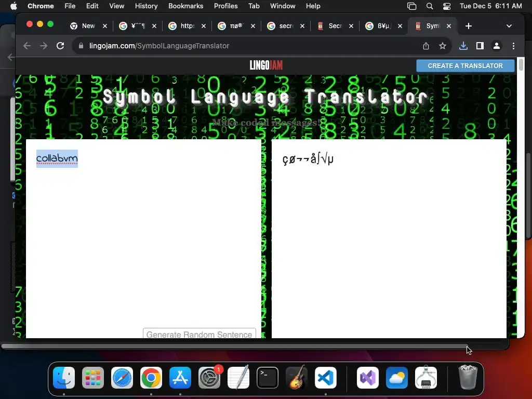Open the Chrome profile avatar
Screen dimensions: 532x399
pyautogui.click(x=496, y=46)
